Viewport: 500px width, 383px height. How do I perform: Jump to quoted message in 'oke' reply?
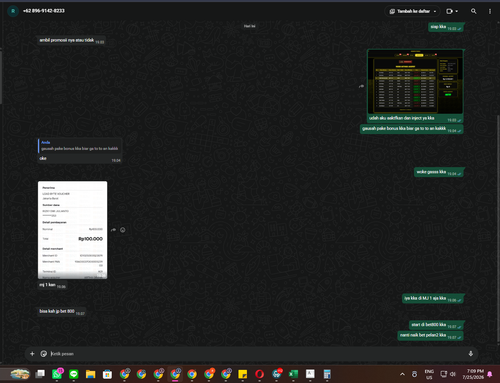tap(79, 146)
